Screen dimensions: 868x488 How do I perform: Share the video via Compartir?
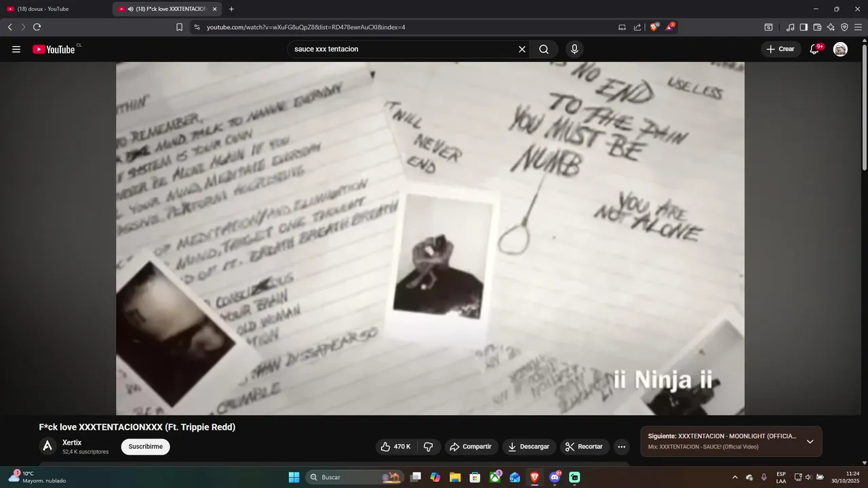pyautogui.click(x=471, y=447)
